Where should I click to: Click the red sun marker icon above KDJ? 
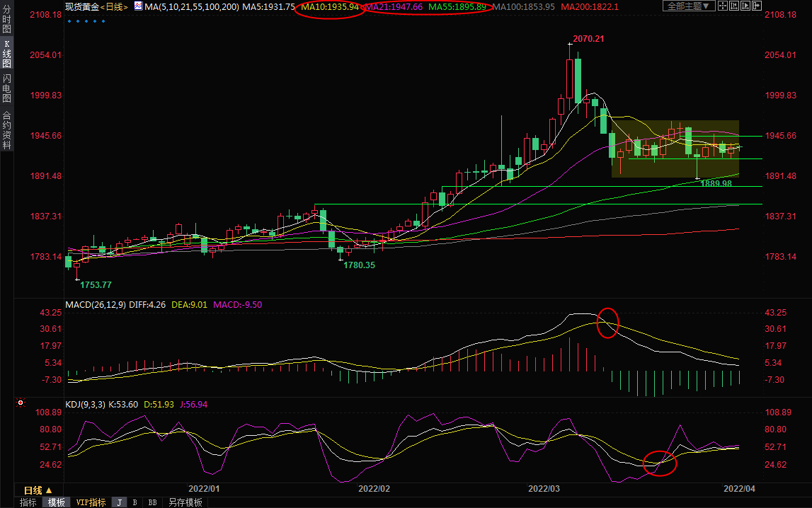pyautogui.click(x=21, y=404)
